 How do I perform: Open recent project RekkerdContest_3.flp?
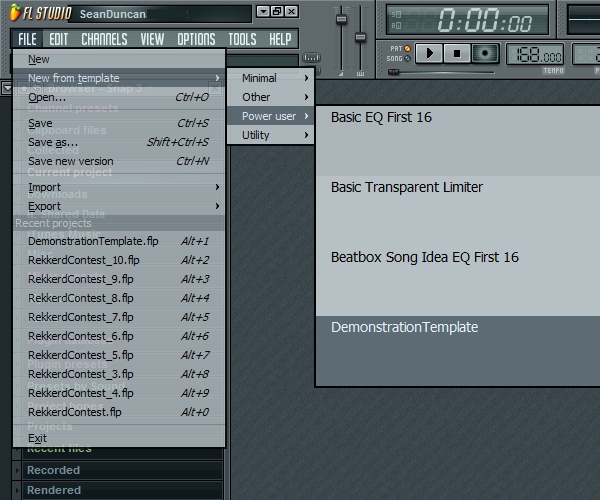[x=119, y=374]
